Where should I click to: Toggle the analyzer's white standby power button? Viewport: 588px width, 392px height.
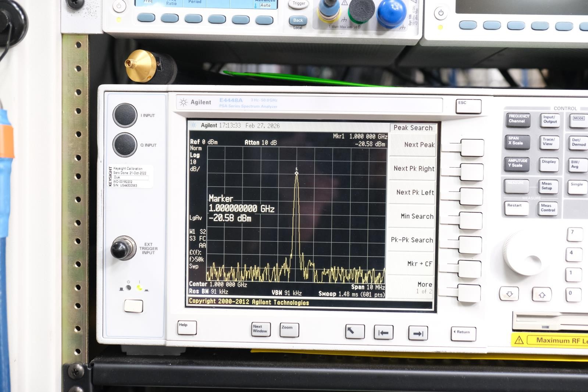click(x=133, y=306)
